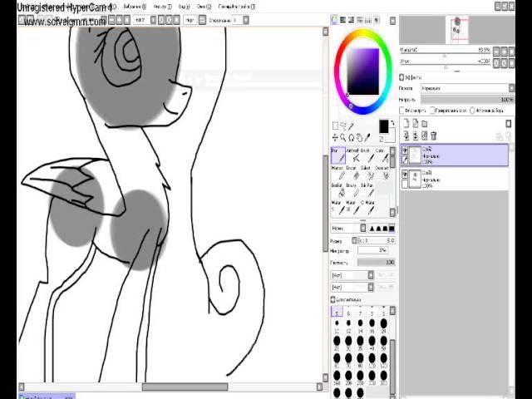The image size is (532, 399).
Task: Hide the bottom layer
Action: [405, 174]
